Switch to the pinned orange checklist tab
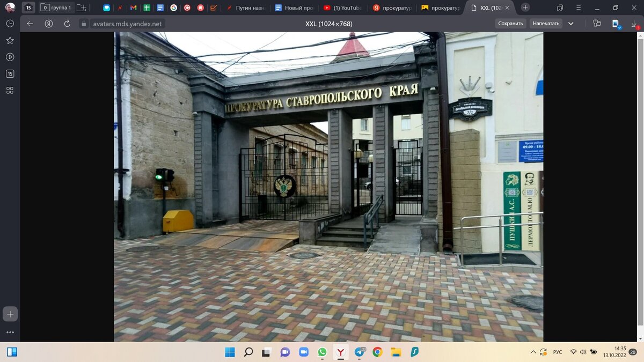644x362 pixels. [214, 8]
